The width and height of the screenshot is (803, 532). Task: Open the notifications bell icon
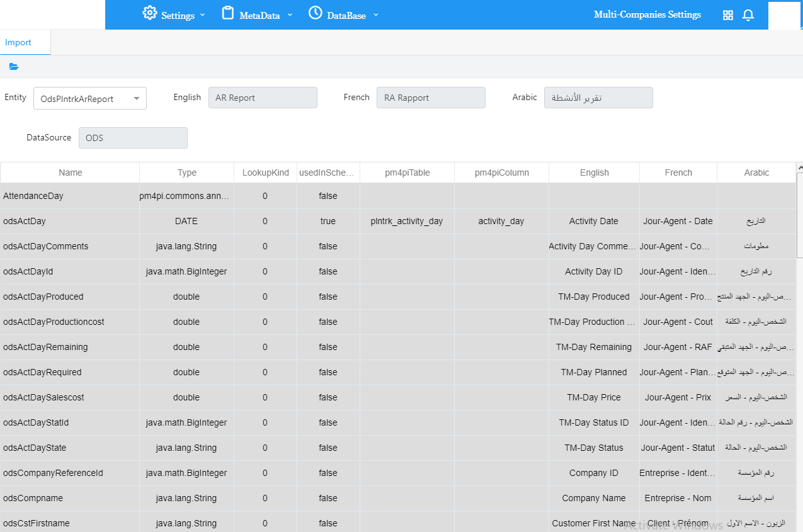tap(748, 15)
